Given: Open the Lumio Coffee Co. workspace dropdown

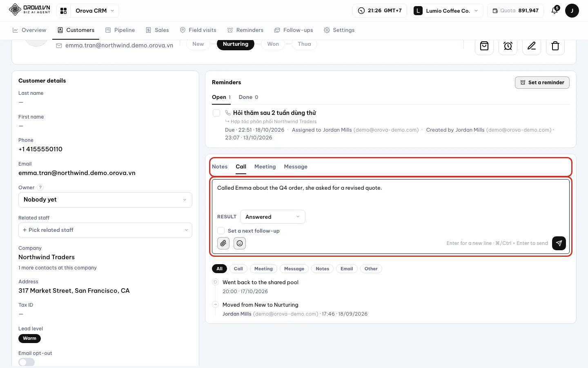Looking at the screenshot, I should (x=446, y=11).
